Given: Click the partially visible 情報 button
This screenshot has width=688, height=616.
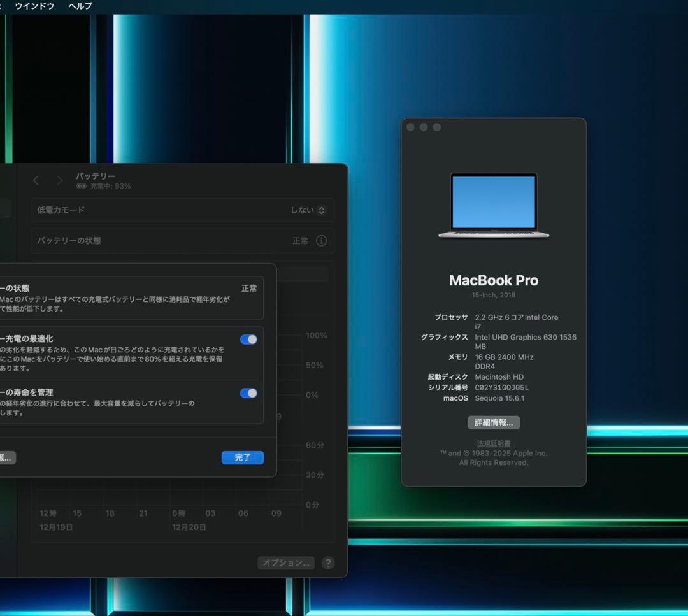Looking at the screenshot, I should 6,457.
